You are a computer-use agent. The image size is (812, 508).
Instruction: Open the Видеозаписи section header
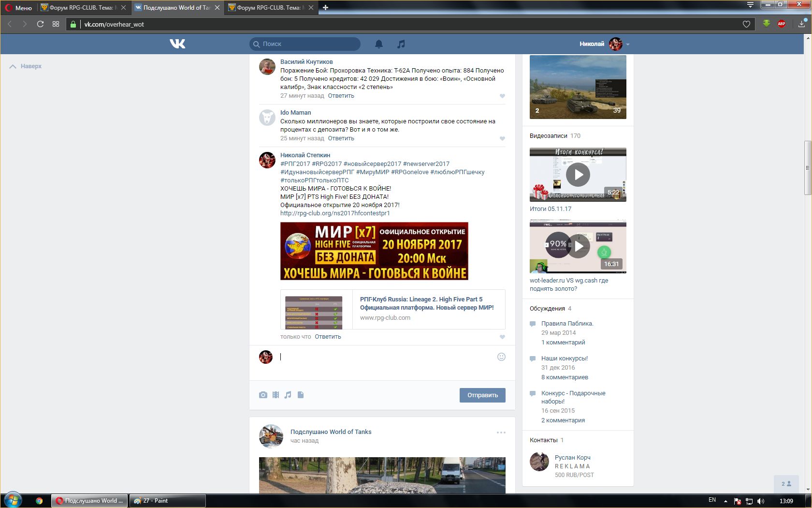click(549, 136)
